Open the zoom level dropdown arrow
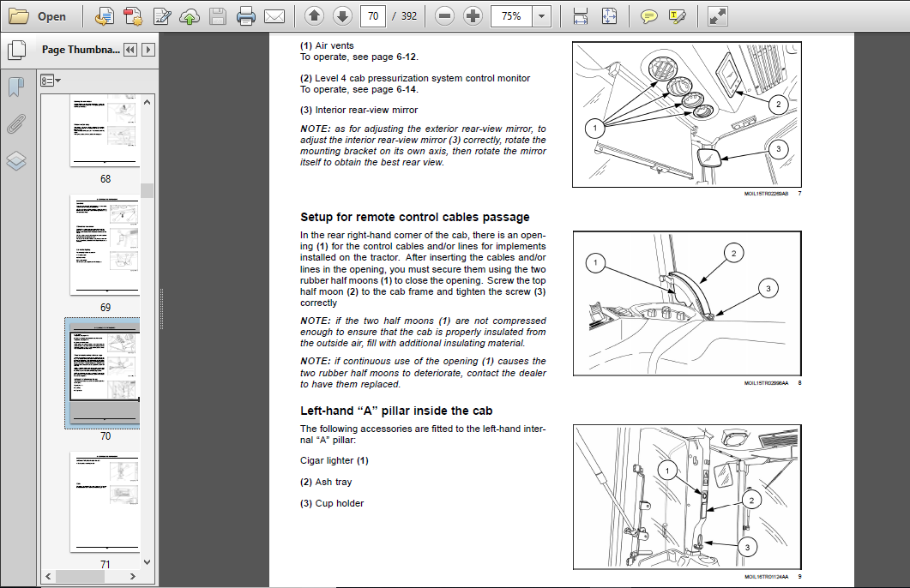 pyautogui.click(x=541, y=16)
